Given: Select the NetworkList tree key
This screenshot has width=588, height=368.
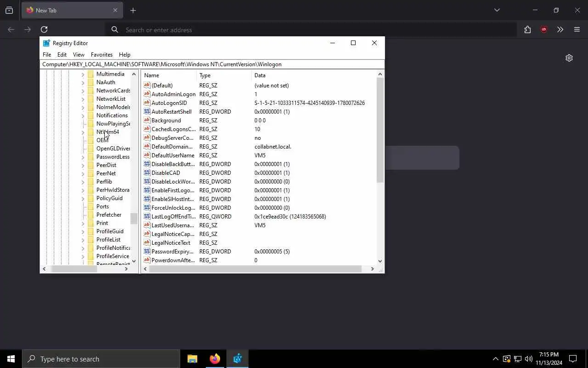Looking at the screenshot, I should click(x=111, y=99).
